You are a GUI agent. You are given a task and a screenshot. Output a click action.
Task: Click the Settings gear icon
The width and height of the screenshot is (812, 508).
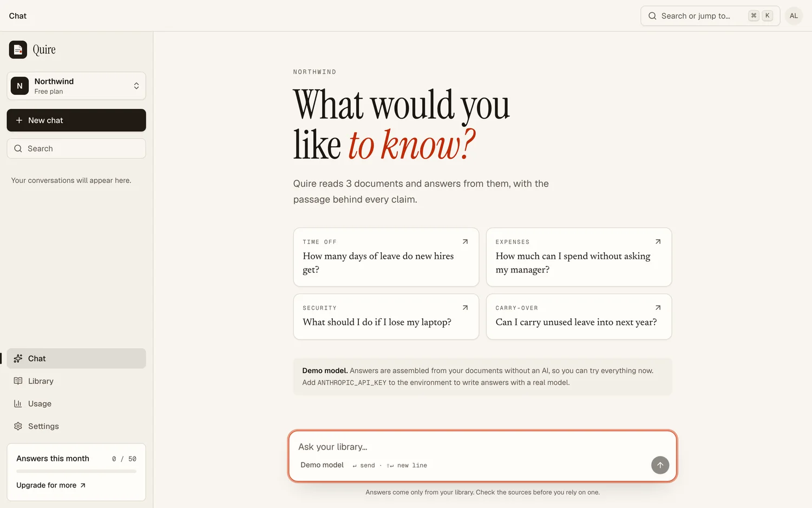(18, 426)
